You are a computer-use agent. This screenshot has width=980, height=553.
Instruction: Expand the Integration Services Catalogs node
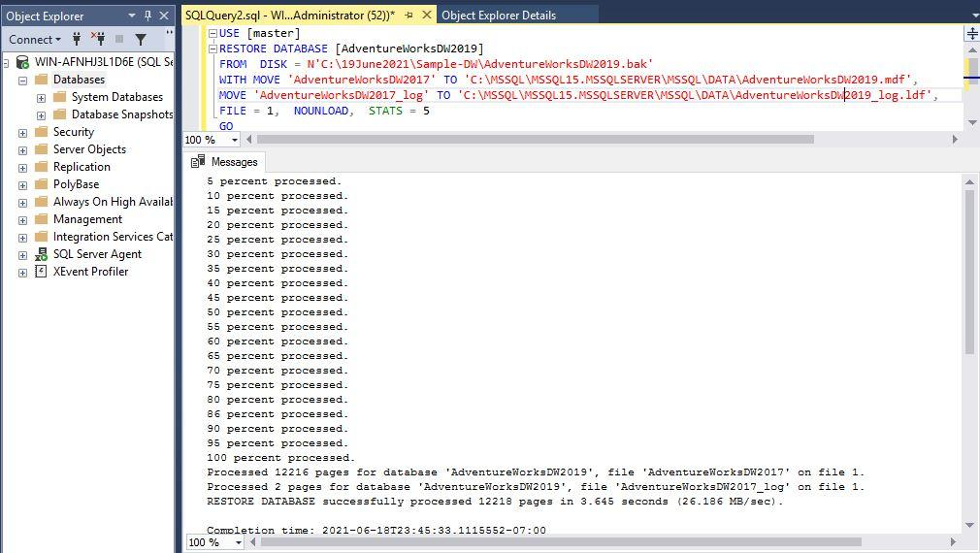pos(23,238)
